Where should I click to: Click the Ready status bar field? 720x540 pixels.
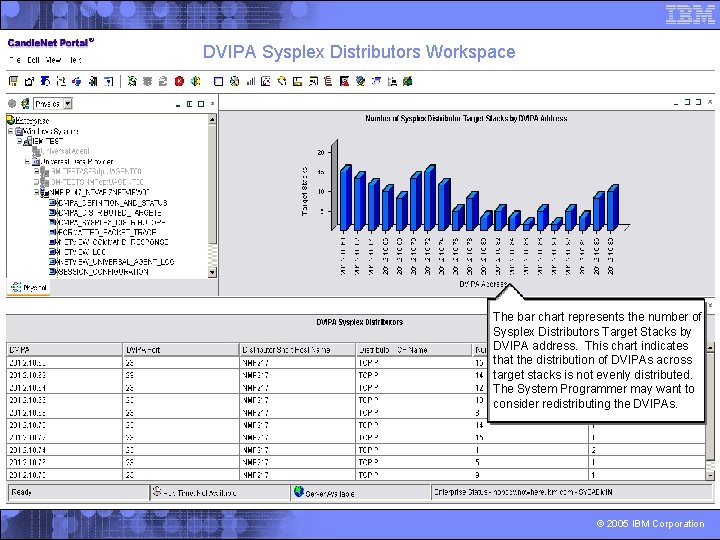point(78,492)
